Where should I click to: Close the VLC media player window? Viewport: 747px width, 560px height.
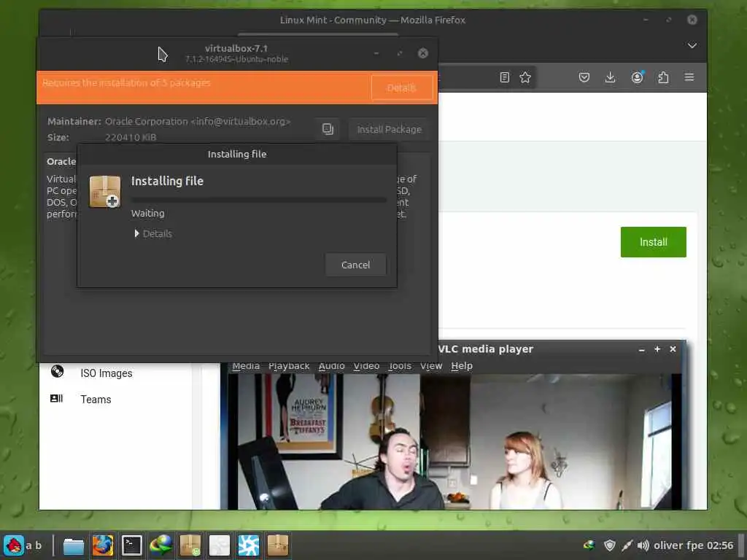click(x=673, y=349)
